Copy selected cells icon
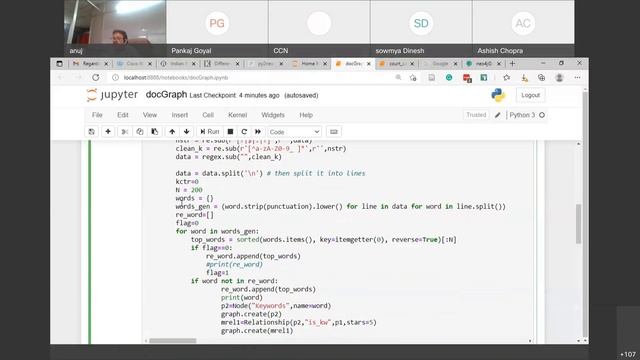 pos(140,131)
